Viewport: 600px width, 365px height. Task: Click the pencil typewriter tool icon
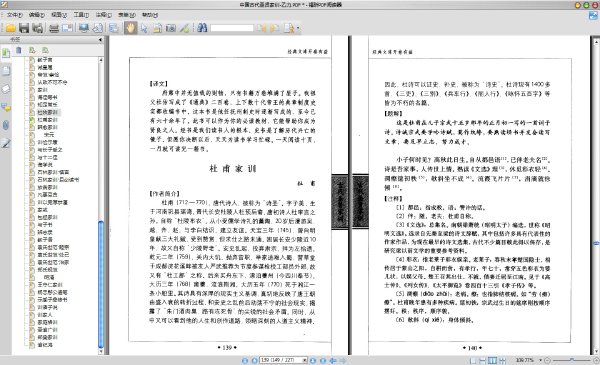(184, 28)
